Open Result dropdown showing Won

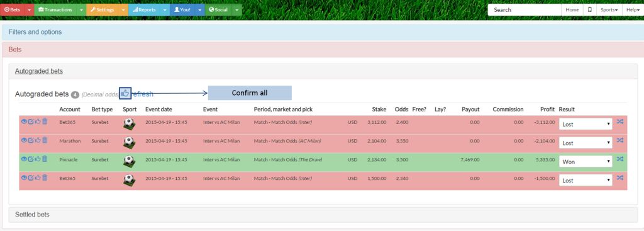tap(586, 162)
